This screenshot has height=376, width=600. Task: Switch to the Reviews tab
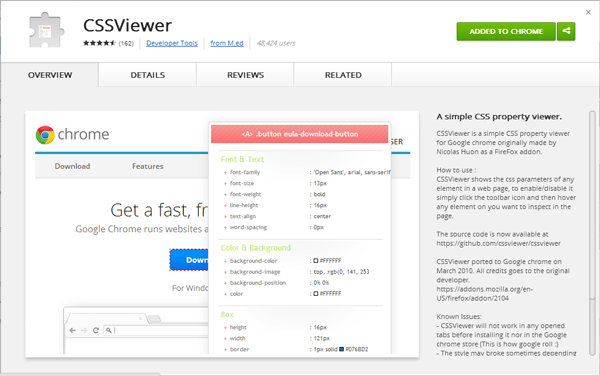[245, 75]
